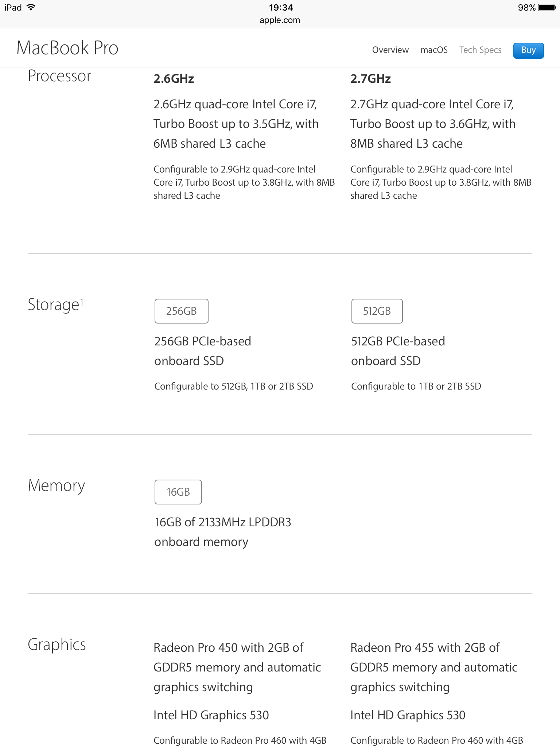Screen dimensions: 560x747
Task: Open the Overview tab
Action: click(x=390, y=50)
